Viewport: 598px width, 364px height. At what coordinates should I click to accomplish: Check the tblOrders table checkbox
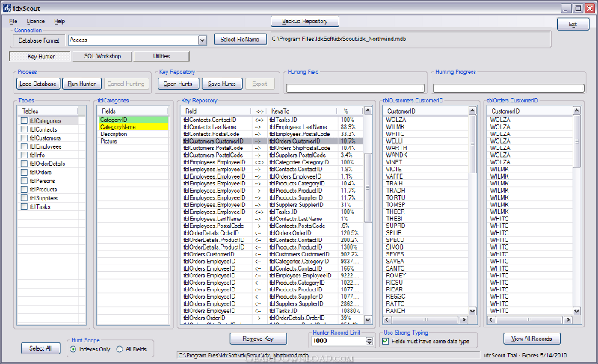pos(24,172)
